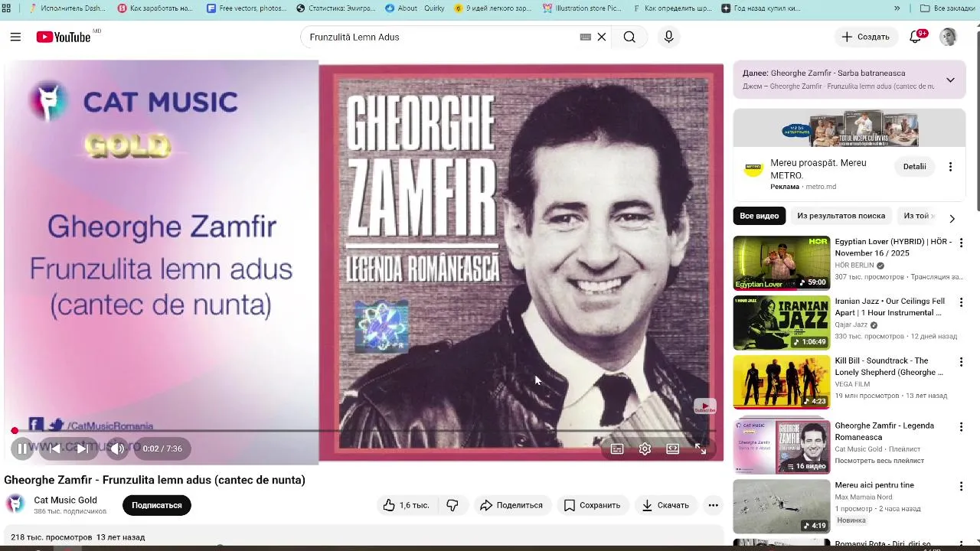Clear the search query with the X
980x551 pixels.
pyautogui.click(x=602, y=37)
